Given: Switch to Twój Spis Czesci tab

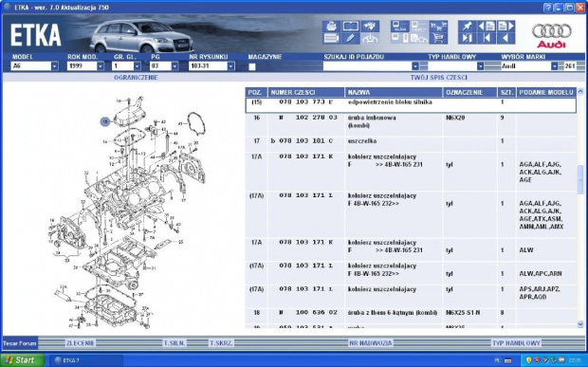Looking at the screenshot, I should point(439,78).
